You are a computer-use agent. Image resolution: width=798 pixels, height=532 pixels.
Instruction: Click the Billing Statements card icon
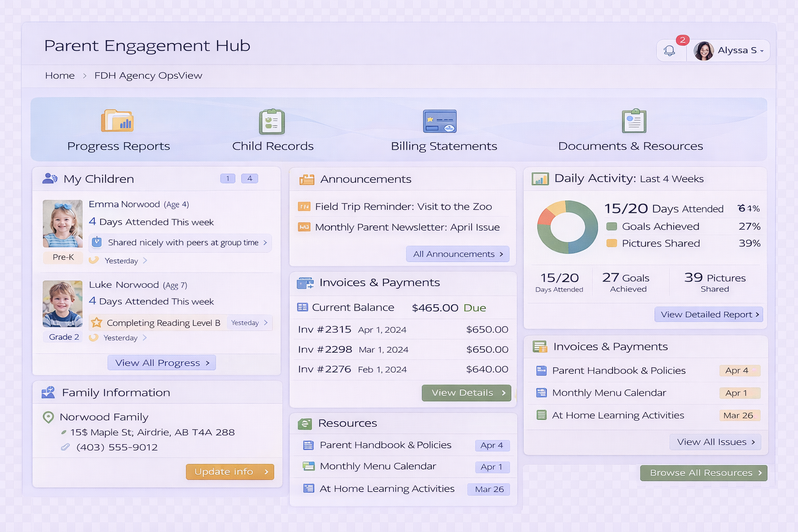pyautogui.click(x=440, y=122)
